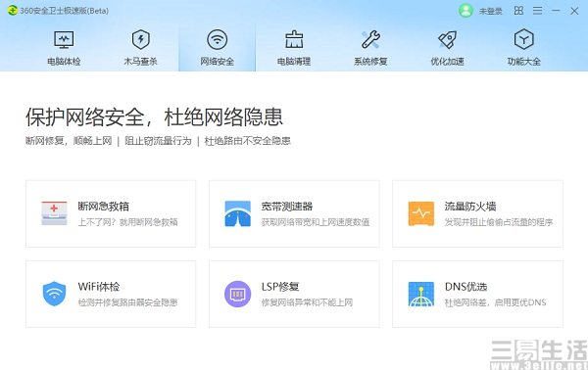
Task: Click the 宽带测速器 speedometer icon
Action: click(x=238, y=213)
